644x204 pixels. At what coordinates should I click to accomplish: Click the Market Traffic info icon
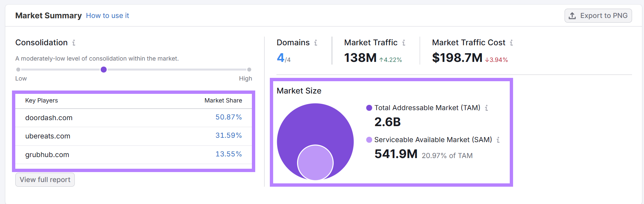404,43
